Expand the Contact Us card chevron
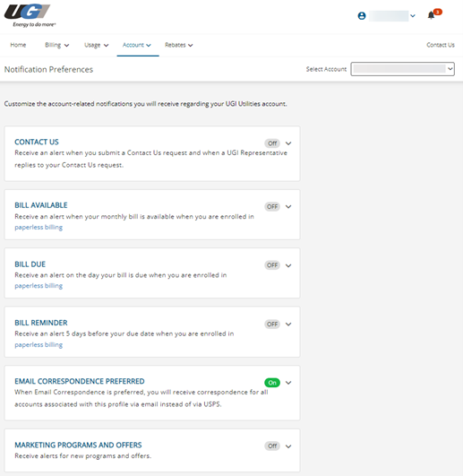Image resolution: width=463 pixels, height=476 pixels. pos(288,143)
